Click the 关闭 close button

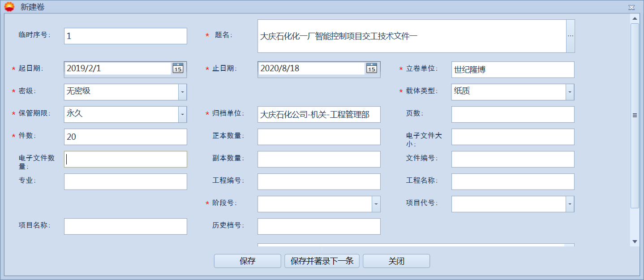point(396,261)
